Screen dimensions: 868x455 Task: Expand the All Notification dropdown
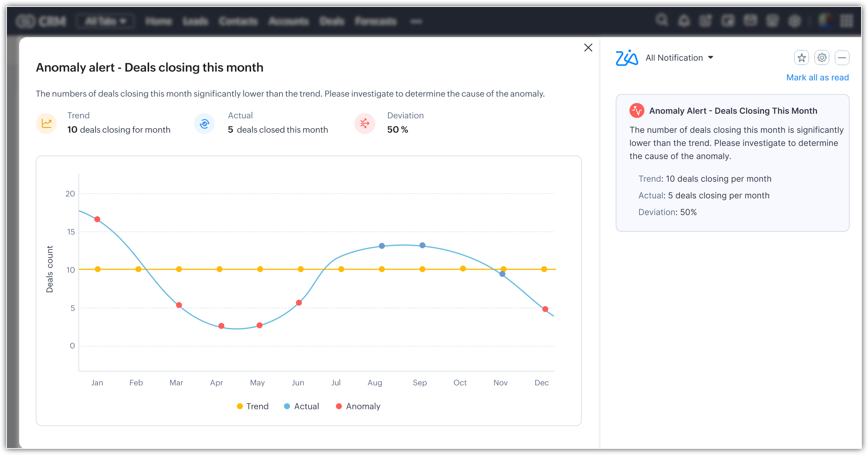[x=679, y=58]
